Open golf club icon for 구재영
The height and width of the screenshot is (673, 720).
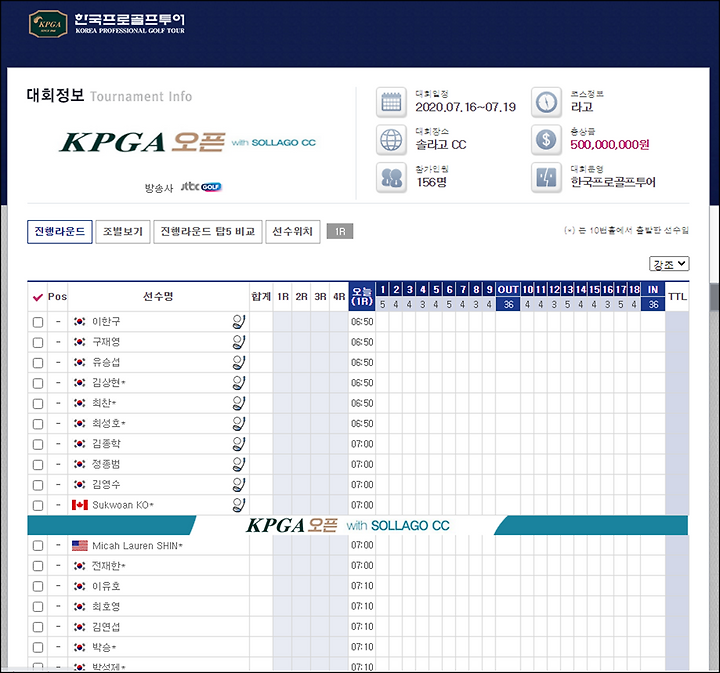(239, 342)
